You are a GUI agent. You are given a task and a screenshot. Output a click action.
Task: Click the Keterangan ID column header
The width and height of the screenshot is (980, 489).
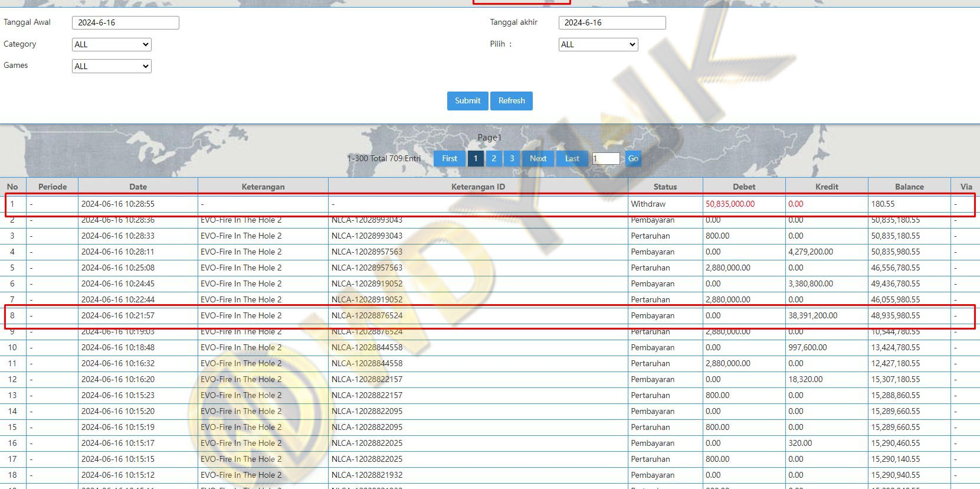coord(478,187)
